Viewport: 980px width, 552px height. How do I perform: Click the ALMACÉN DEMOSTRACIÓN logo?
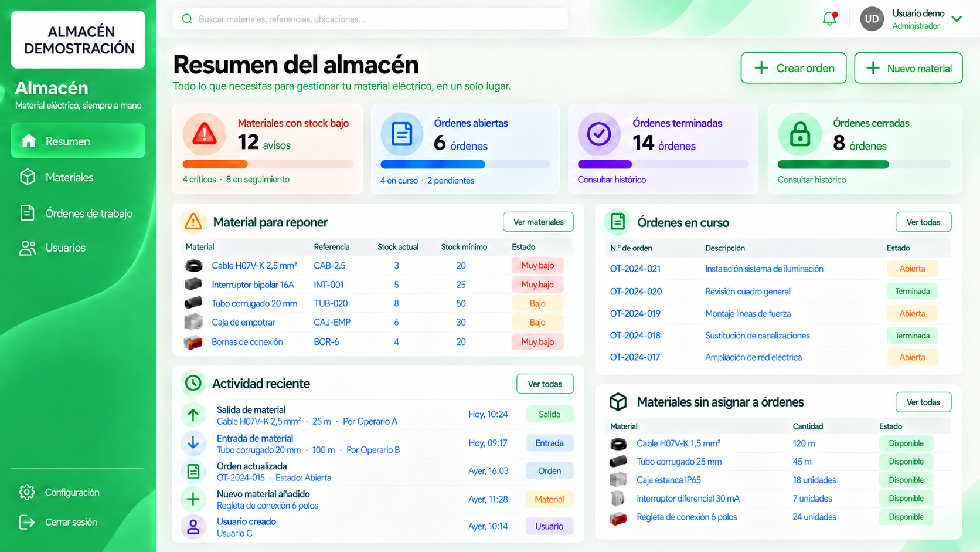coord(78,40)
